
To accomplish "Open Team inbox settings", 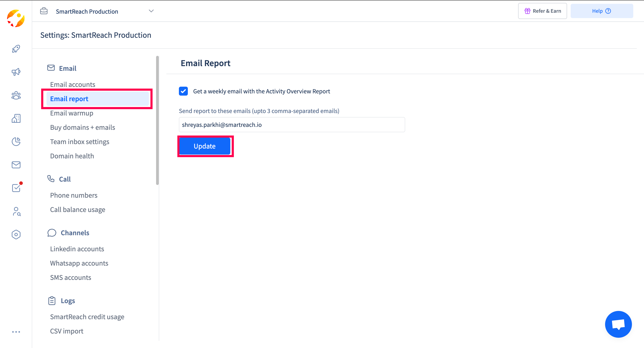I will (80, 142).
